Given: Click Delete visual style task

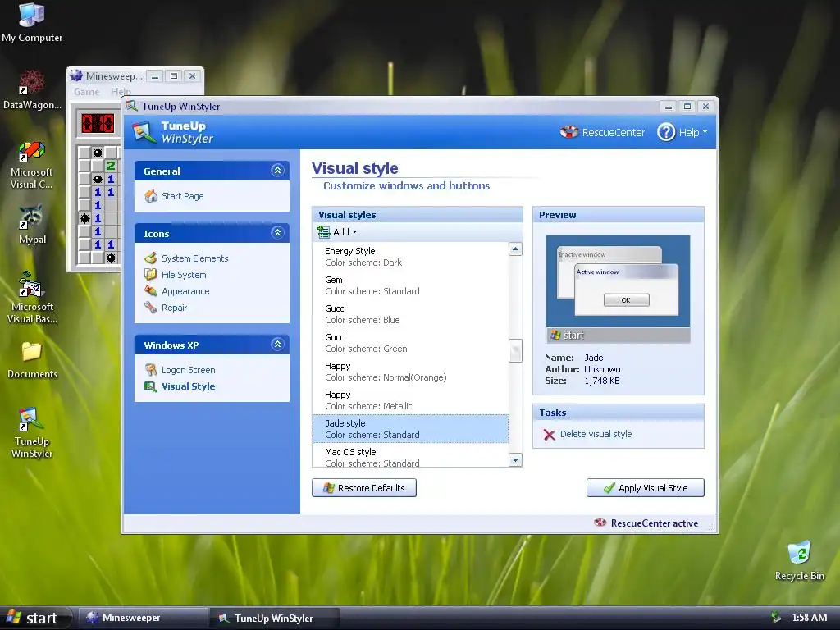Looking at the screenshot, I should click(596, 434).
